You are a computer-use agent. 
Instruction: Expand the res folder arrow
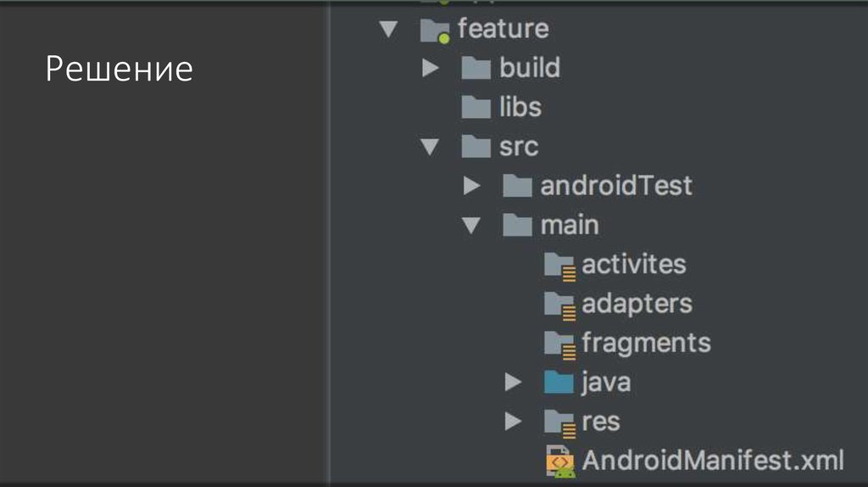[x=512, y=422]
